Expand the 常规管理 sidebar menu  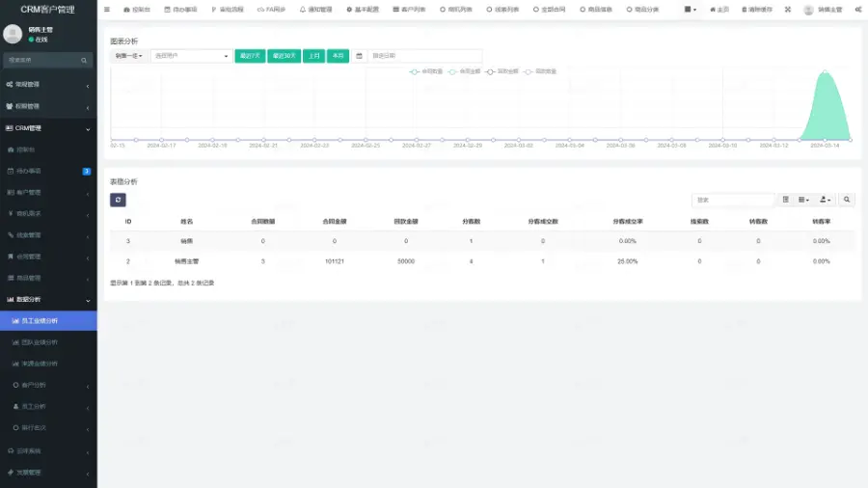(48, 84)
